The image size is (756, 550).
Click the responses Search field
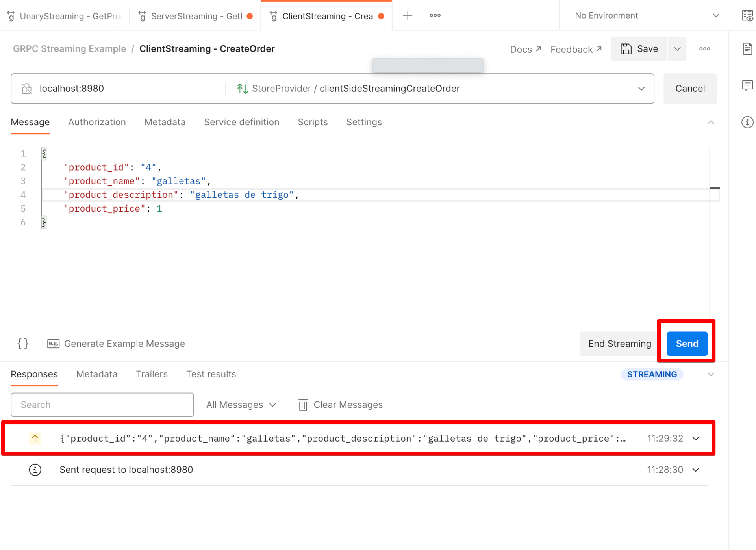[x=102, y=405]
